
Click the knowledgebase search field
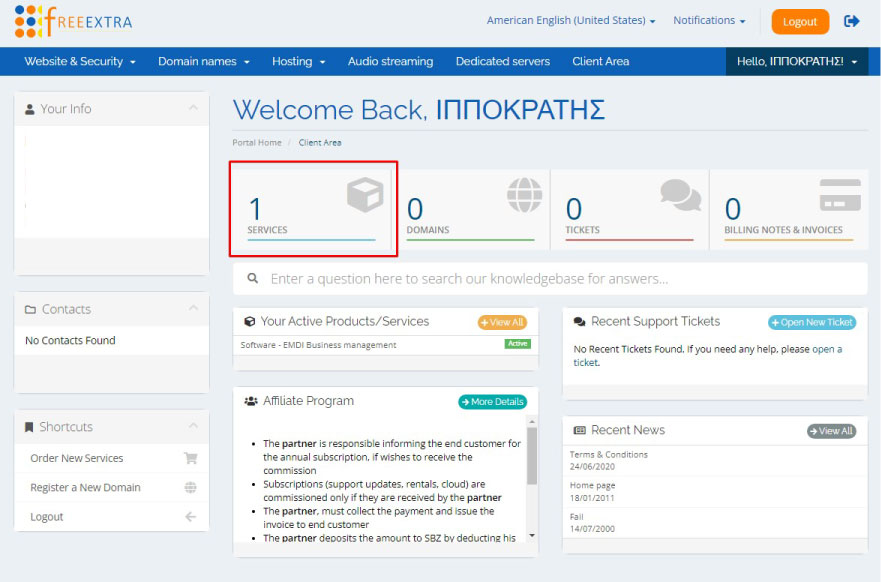pyautogui.click(x=560, y=279)
